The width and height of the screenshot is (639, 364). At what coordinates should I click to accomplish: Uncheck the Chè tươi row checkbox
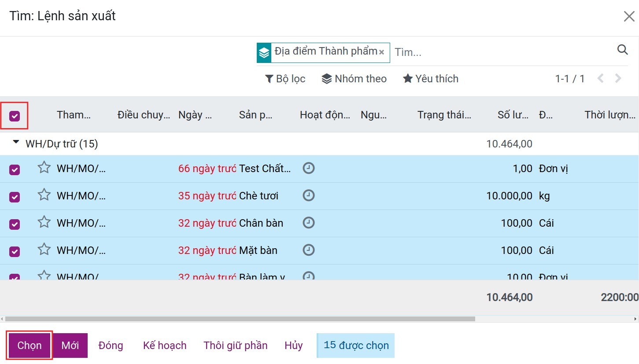coord(15,196)
